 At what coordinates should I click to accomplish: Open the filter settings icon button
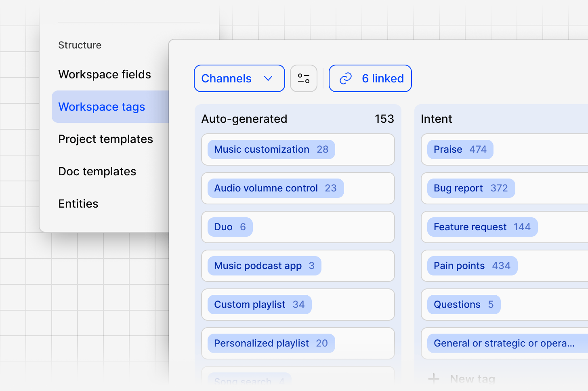(304, 78)
